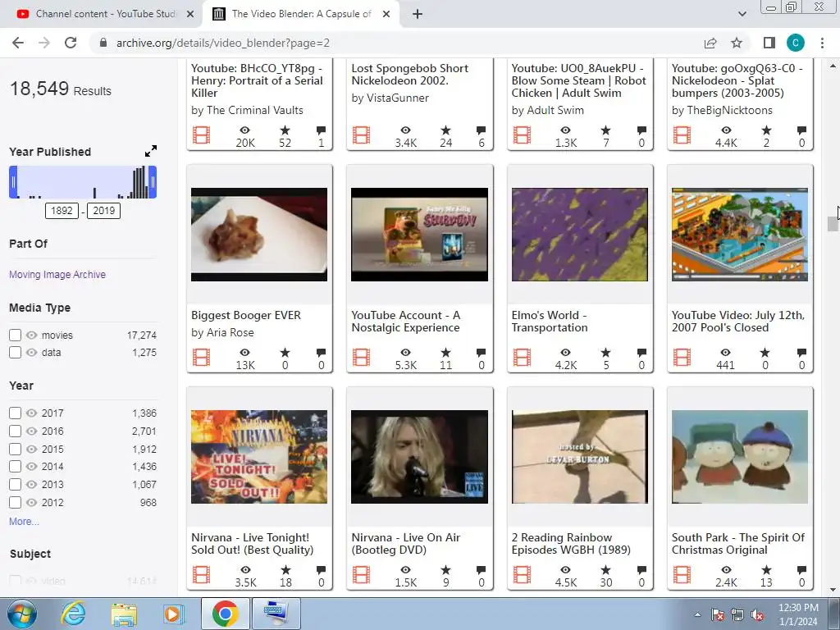Open Nickelodeon Splat bumpers title link
Viewport: 840px width, 630px height.
[x=737, y=80]
